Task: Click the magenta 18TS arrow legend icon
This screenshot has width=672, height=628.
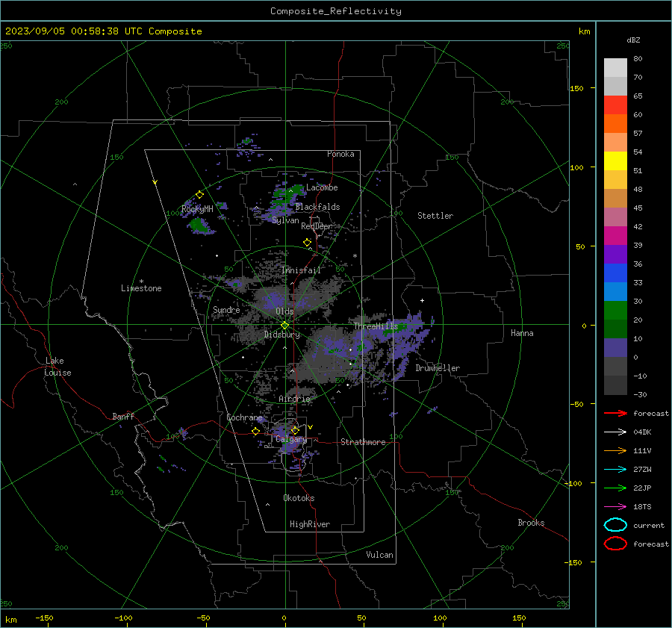Action: pos(615,507)
